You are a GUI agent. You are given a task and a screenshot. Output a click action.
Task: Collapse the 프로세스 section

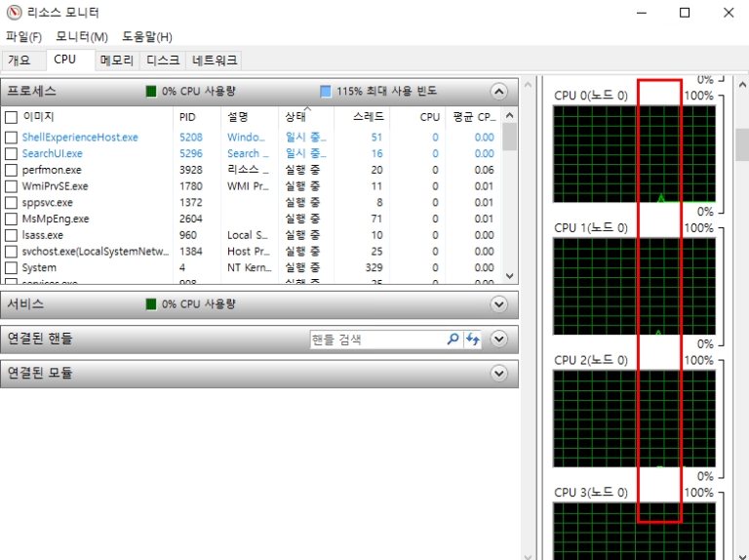[499, 92]
